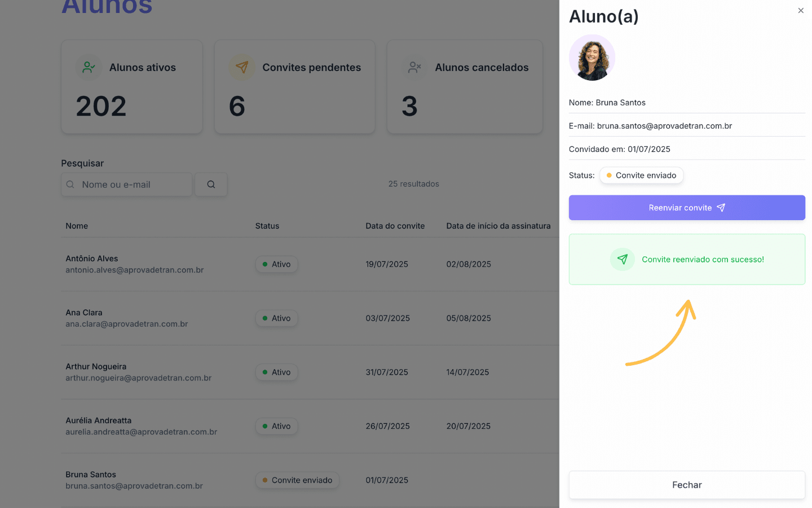
Task: Click the Nome column header
Action: coord(77,226)
